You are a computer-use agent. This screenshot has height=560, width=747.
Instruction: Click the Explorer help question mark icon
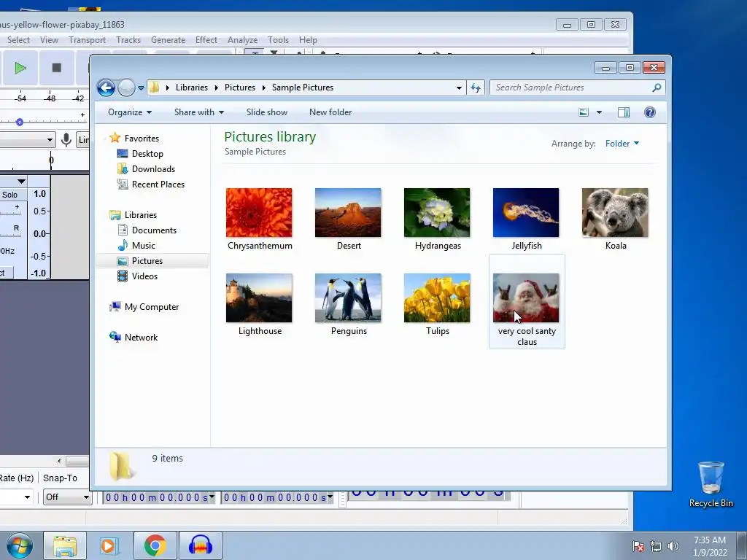(650, 112)
